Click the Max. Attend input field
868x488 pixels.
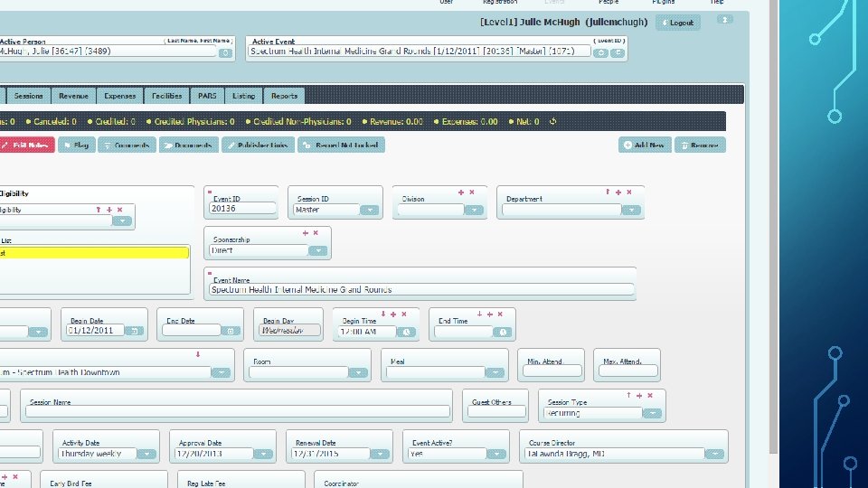pyautogui.click(x=627, y=371)
